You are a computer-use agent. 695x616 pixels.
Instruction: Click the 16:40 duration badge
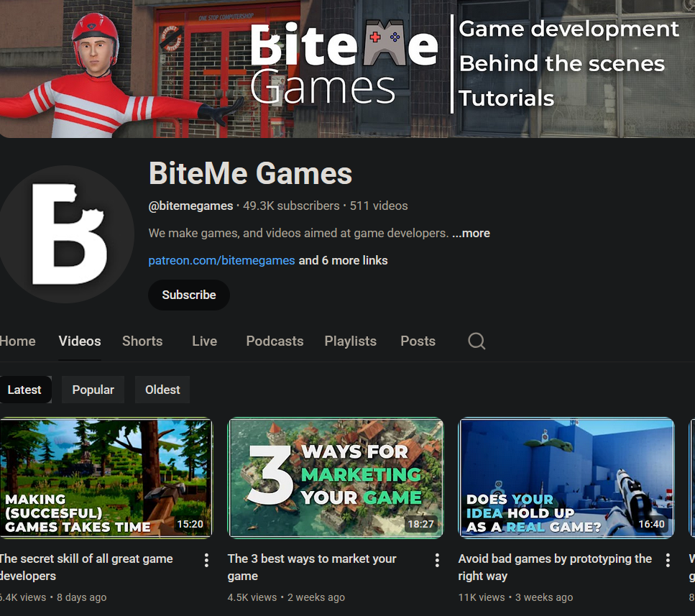pos(652,524)
